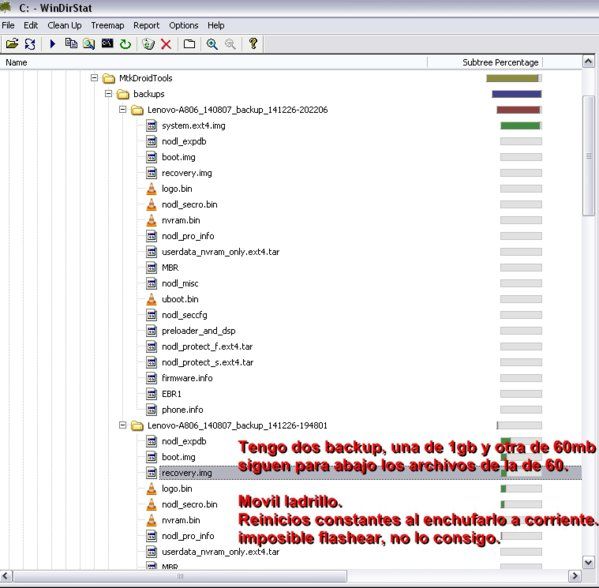The height and width of the screenshot is (588, 599).
Task: Open the Edit menu
Action: pos(31,26)
